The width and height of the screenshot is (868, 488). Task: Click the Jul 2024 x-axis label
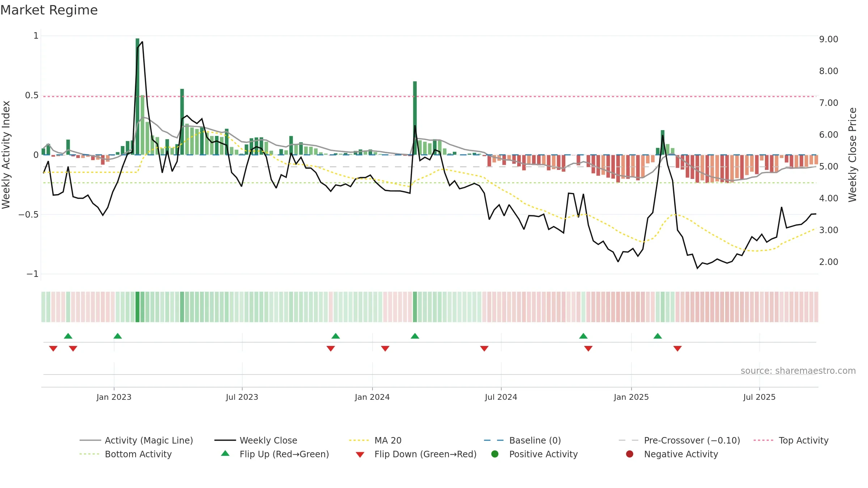[501, 397]
